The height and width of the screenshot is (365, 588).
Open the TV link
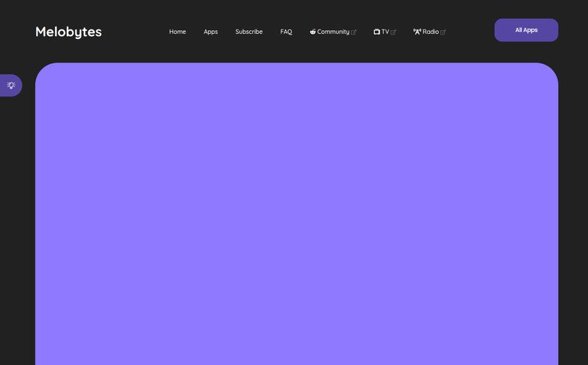384,32
